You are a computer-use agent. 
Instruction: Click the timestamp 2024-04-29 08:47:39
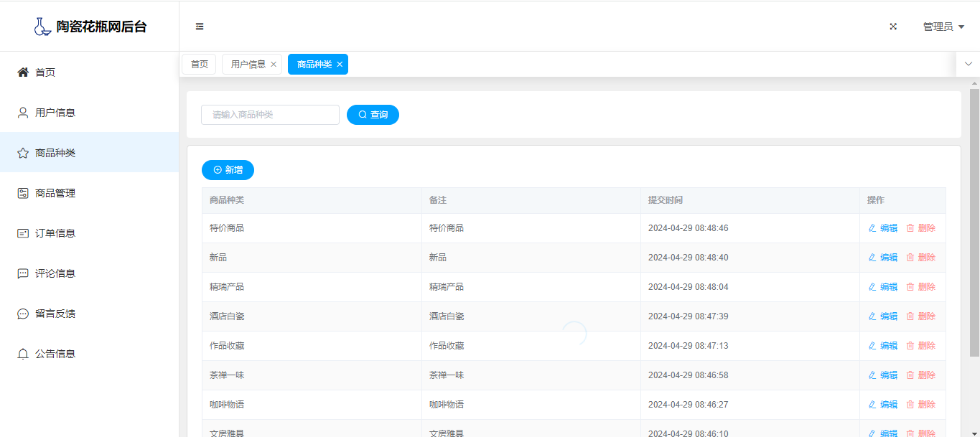point(688,316)
